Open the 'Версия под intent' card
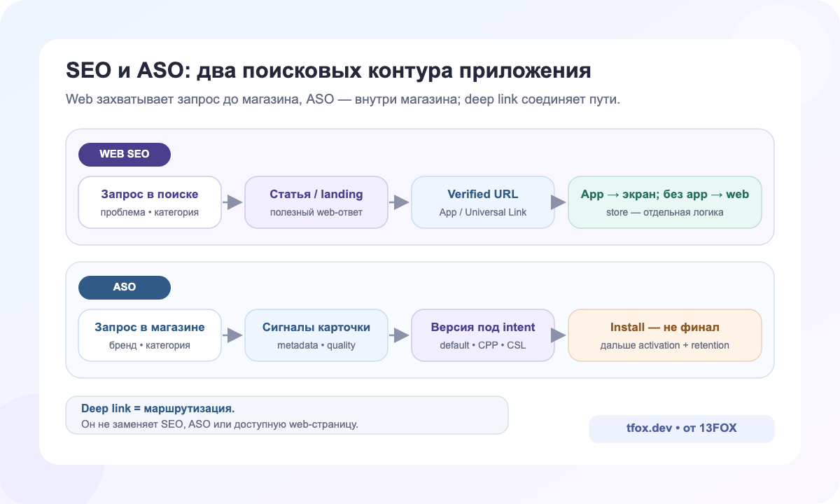 pos(483,335)
